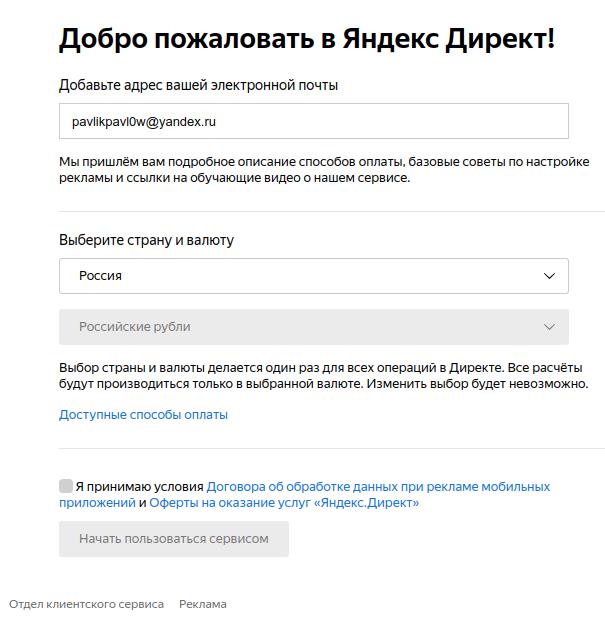Viewport: 605px width, 643px height.
Task: Click the paragraph about payment methods description
Action: click(x=324, y=170)
